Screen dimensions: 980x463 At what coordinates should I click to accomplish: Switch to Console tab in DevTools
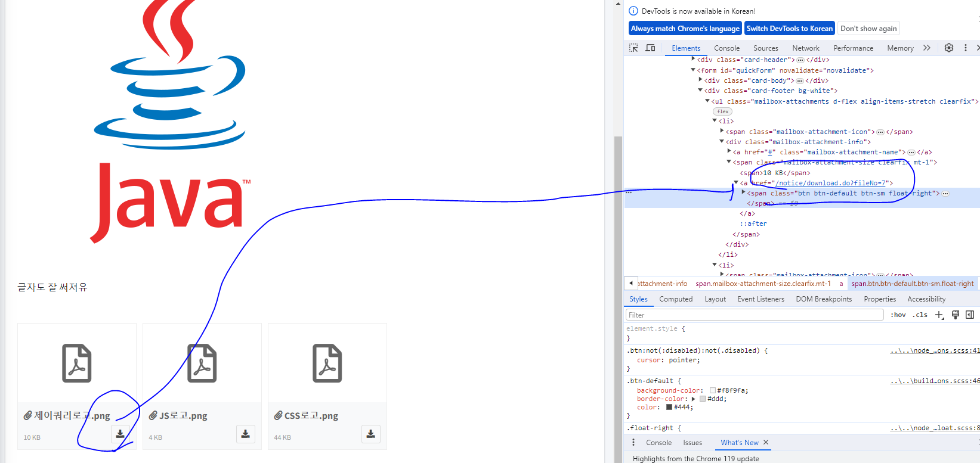pyautogui.click(x=727, y=48)
